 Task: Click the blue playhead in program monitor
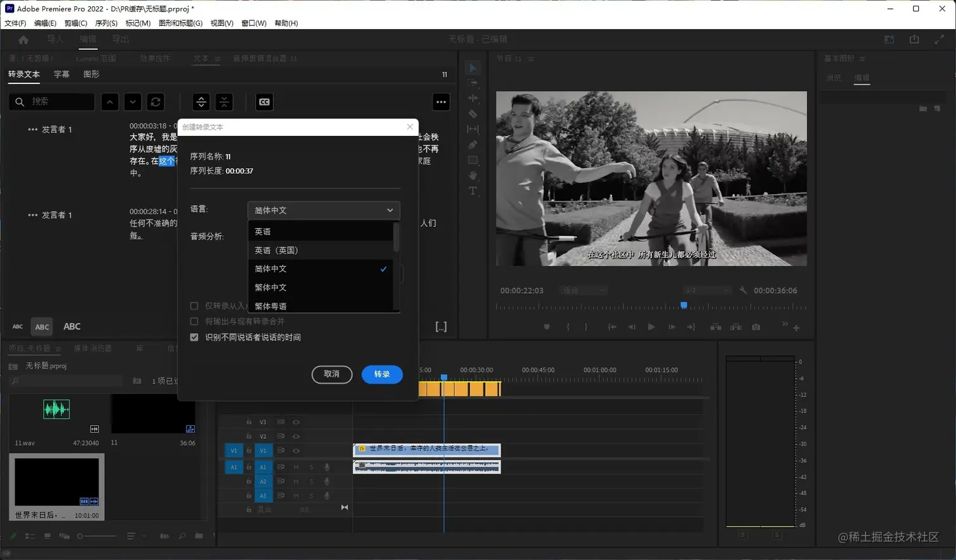(683, 306)
